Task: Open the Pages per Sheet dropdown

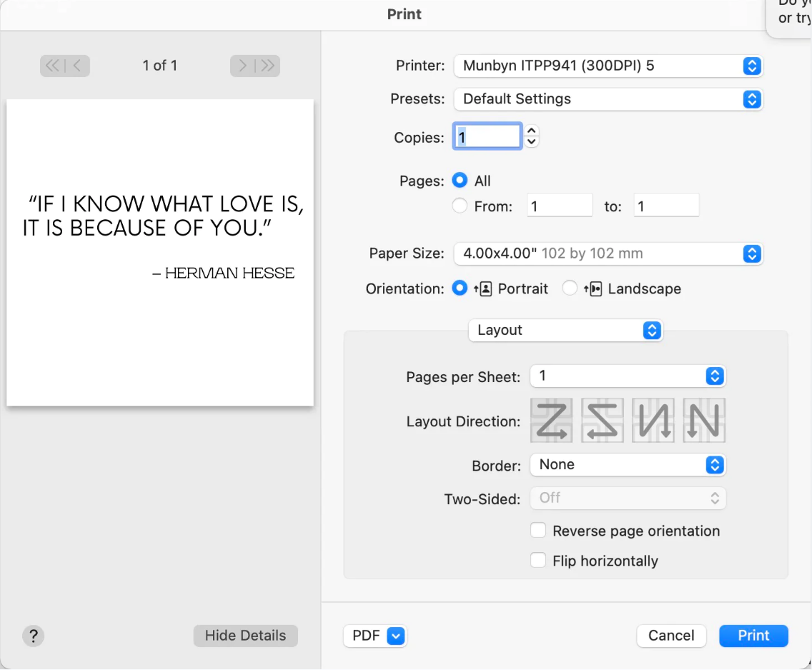Action: [x=628, y=376]
